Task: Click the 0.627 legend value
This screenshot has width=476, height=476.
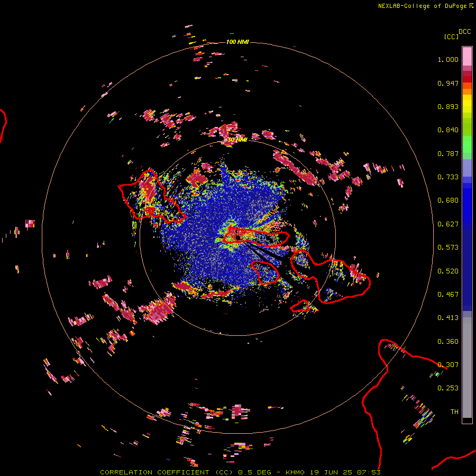Action: [x=448, y=224]
